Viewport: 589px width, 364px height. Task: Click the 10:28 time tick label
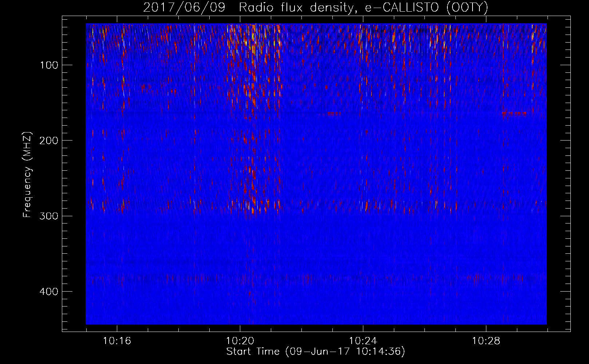click(486, 341)
